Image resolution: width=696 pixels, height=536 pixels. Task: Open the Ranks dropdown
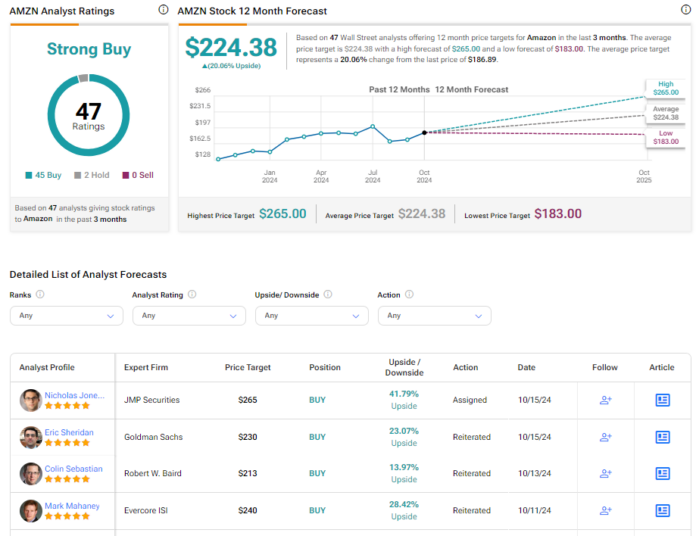click(66, 315)
